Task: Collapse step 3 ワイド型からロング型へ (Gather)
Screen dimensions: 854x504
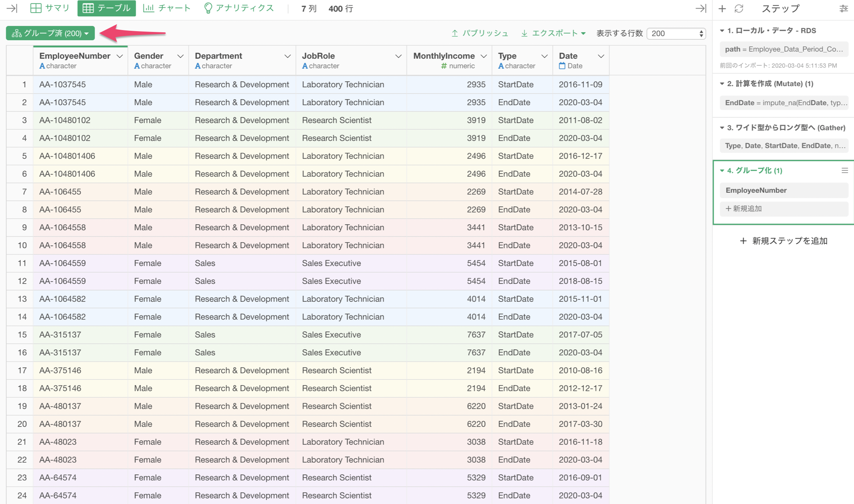Action: coord(722,127)
